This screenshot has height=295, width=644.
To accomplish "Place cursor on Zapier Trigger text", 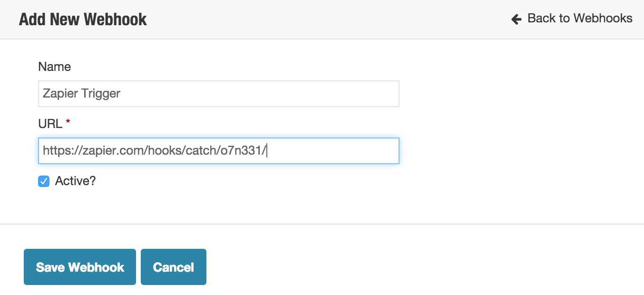I will pos(81,94).
